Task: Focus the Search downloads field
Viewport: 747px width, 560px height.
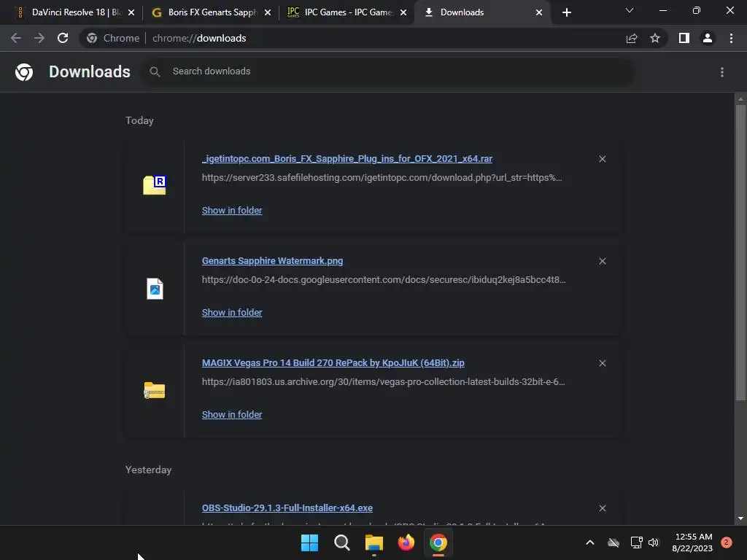Action: 387,71
